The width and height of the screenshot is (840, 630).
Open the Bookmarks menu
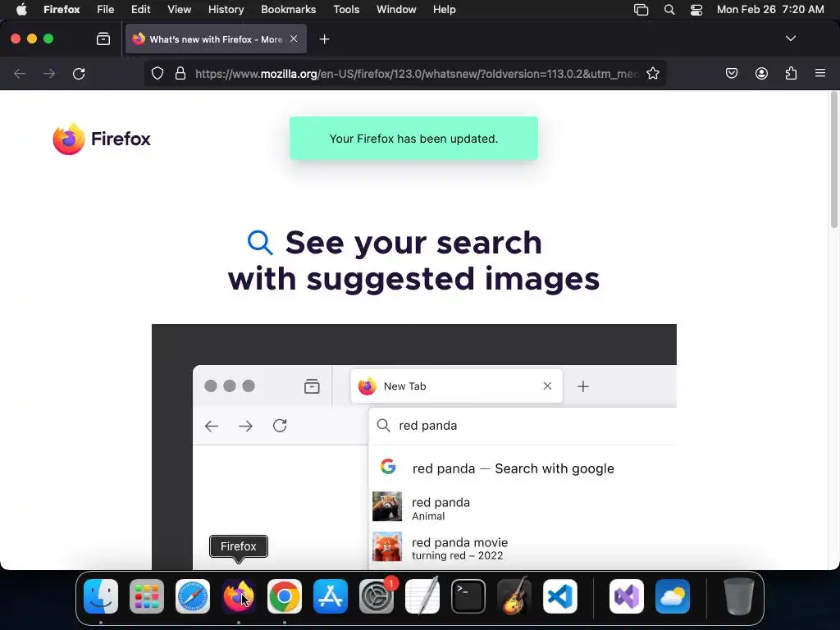coord(288,9)
